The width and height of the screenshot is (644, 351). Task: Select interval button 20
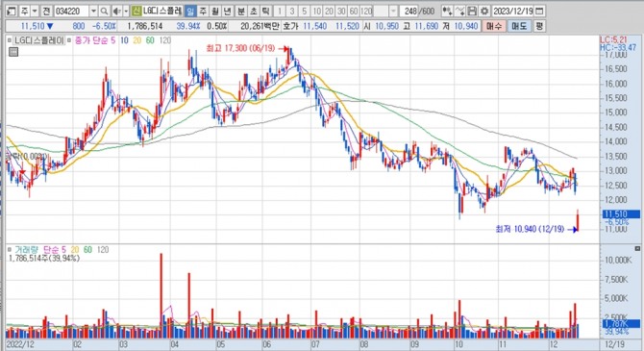[x=329, y=12]
